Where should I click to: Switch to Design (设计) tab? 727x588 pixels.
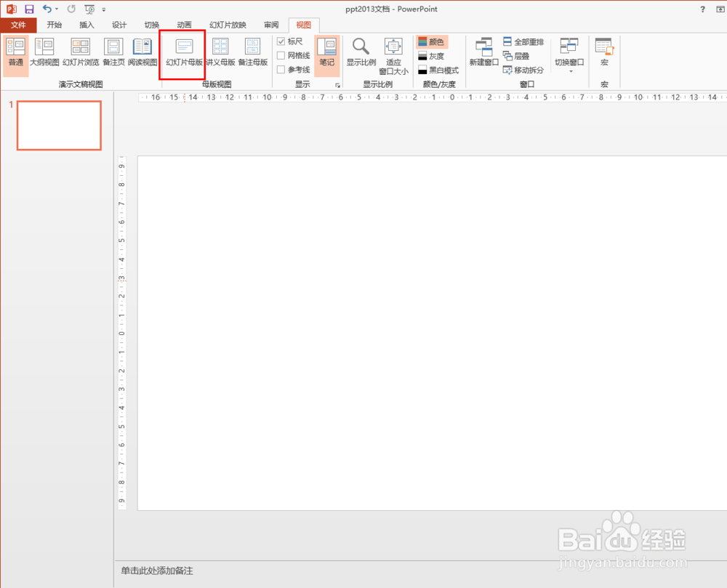[x=119, y=25]
